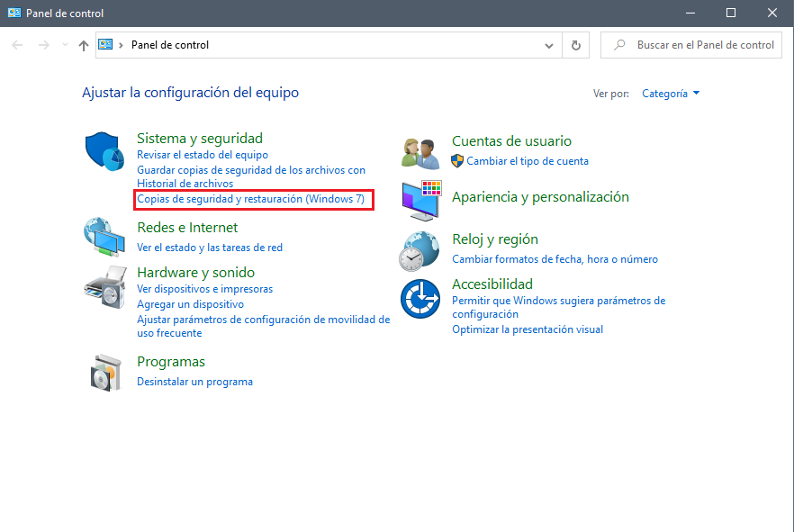The width and height of the screenshot is (794, 532).
Task: Expand the address bar history dropdown
Action: 550,45
